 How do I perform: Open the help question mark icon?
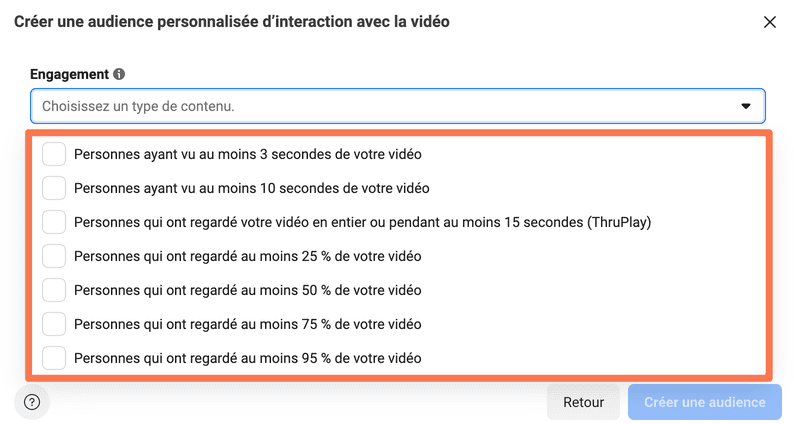pyautogui.click(x=32, y=402)
